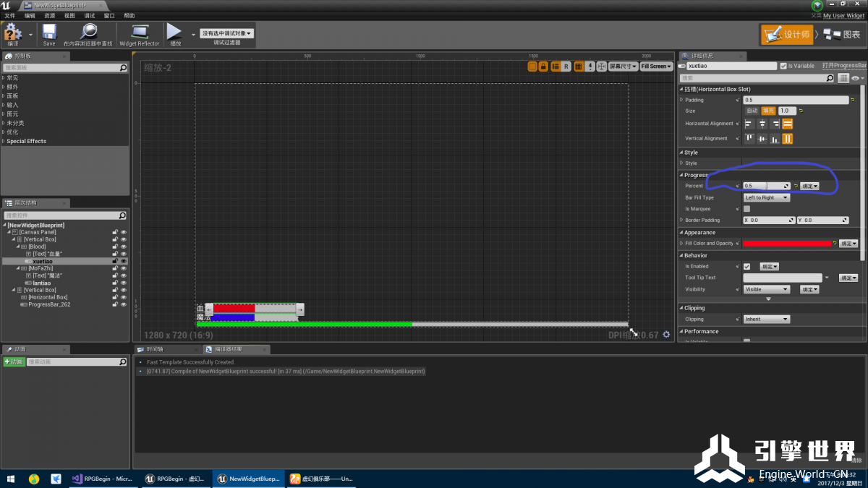The width and height of the screenshot is (868, 488).
Task: Click the find in content browser magnifier
Action: pos(88,33)
